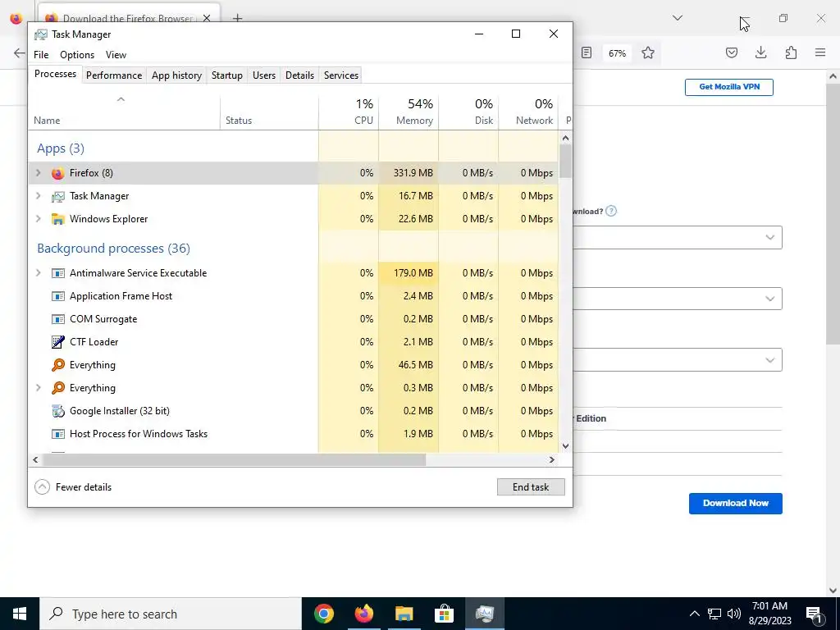Sort processes by the Memory column
840x630 pixels.
tap(409, 112)
